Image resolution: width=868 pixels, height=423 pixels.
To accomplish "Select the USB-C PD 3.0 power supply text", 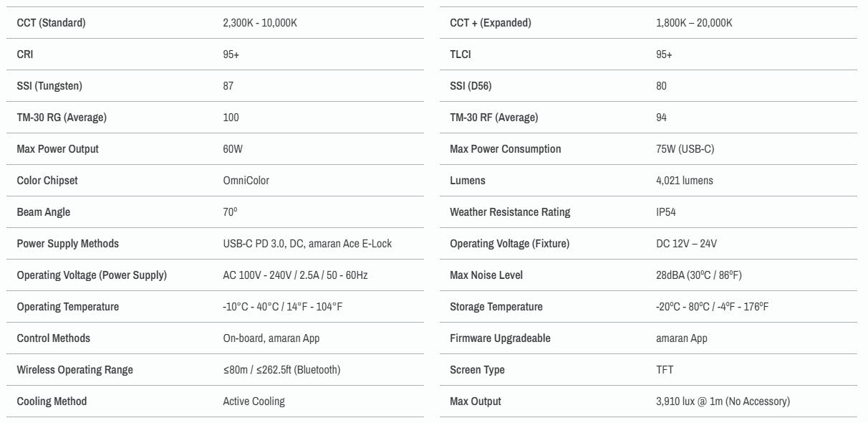I will coord(254,244).
